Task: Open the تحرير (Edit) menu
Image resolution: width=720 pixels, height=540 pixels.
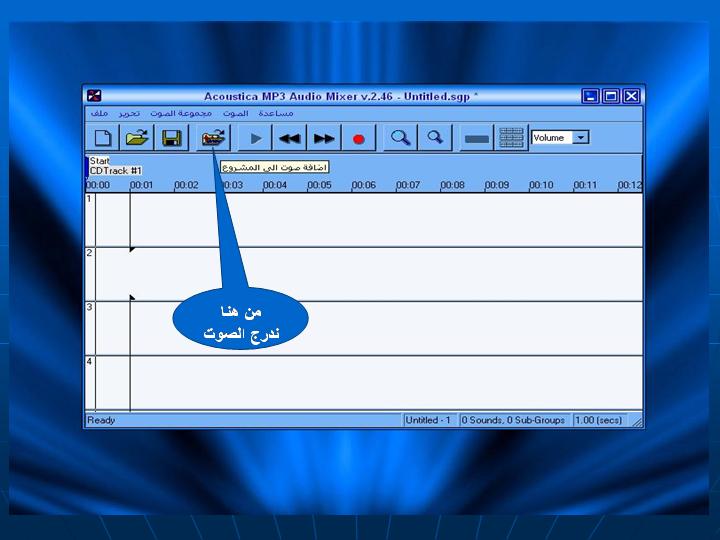Action: (129, 113)
